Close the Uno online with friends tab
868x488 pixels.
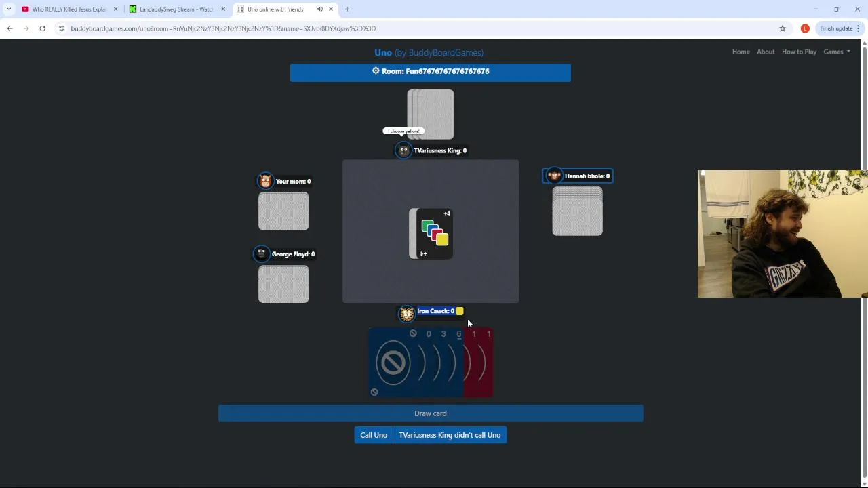(x=331, y=9)
